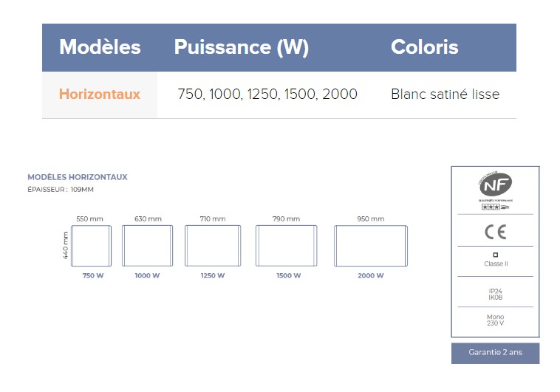The width and height of the screenshot is (560, 392).
Task: Click the 1500 W radiator diagram
Action: click(287, 246)
